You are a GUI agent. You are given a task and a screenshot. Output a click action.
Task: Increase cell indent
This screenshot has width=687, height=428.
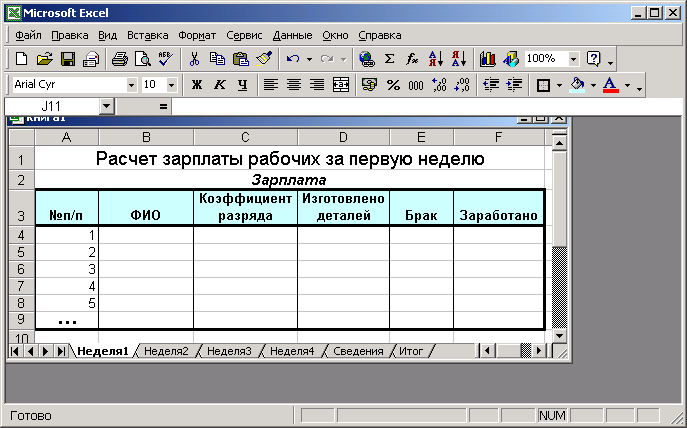pos(514,85)
